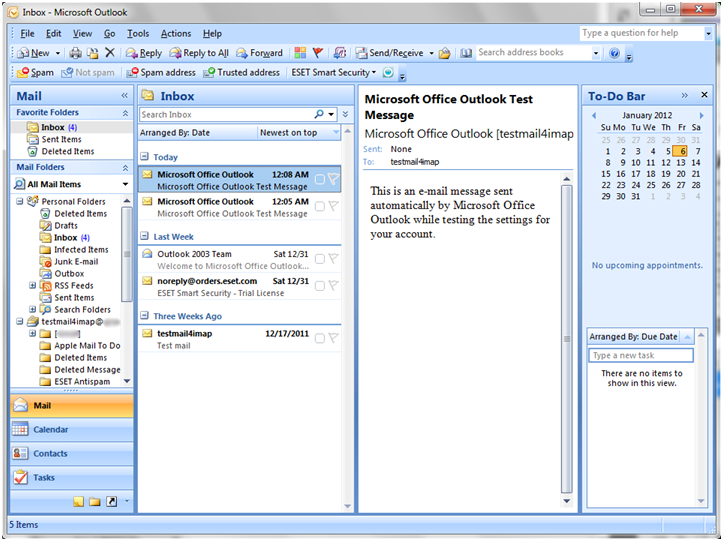Image resolution: width=723 pixels, height=541 pixels.
Task: Mark message as Spam
Action: pos(35,72)
